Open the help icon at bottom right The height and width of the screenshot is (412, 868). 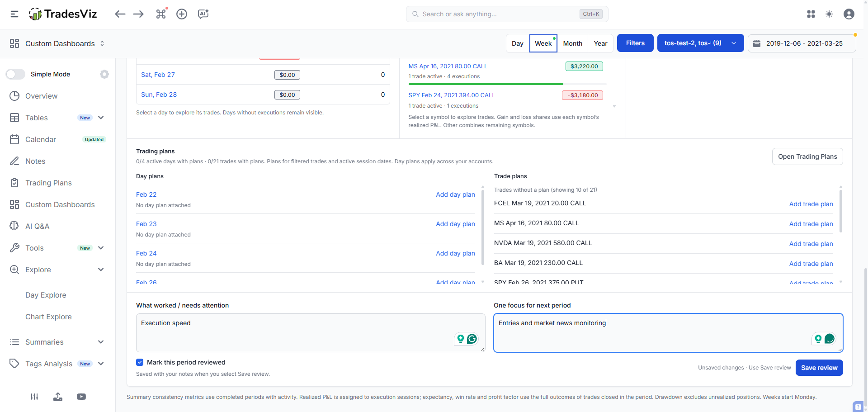(858, 407)
